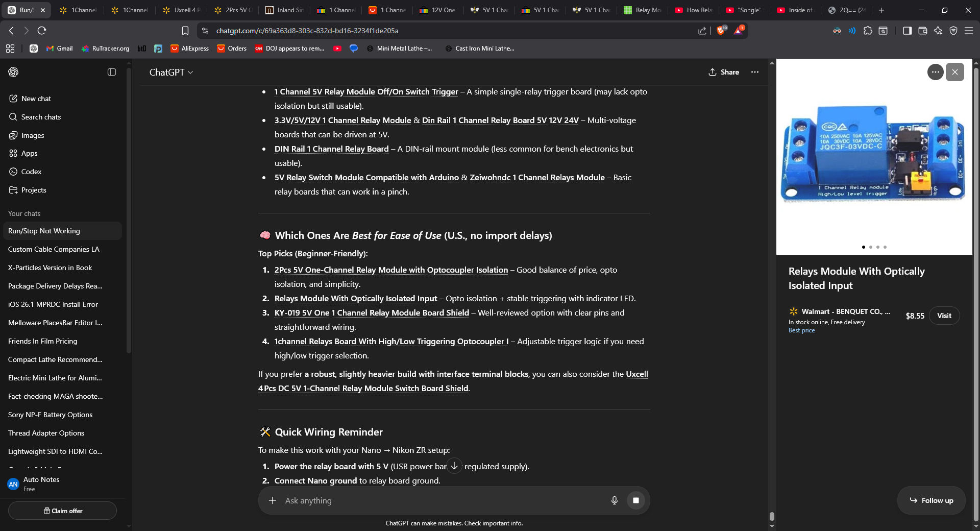Start a New chat

(x=36, y=99)
